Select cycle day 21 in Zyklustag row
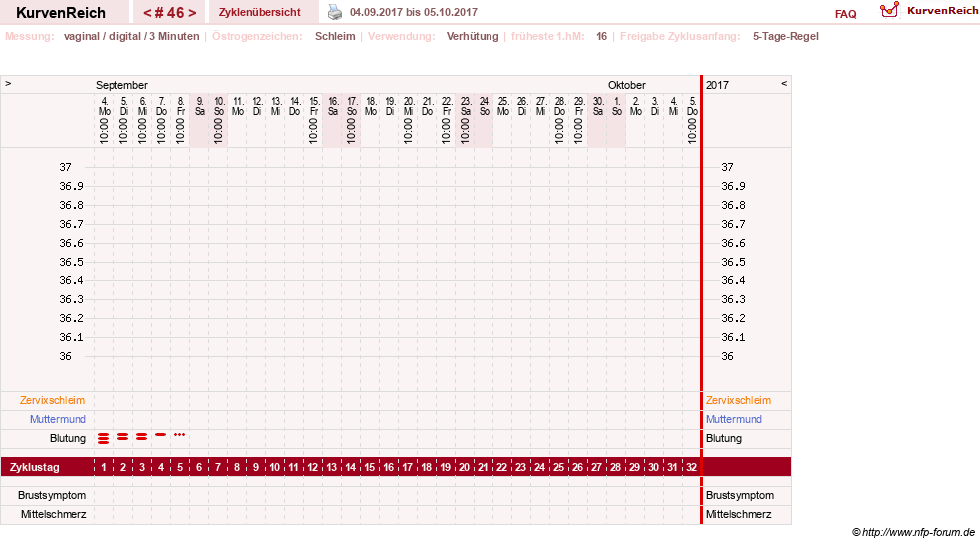Viewport: 980px width, 544px height. pyautogui.click(x=483, y=467)
